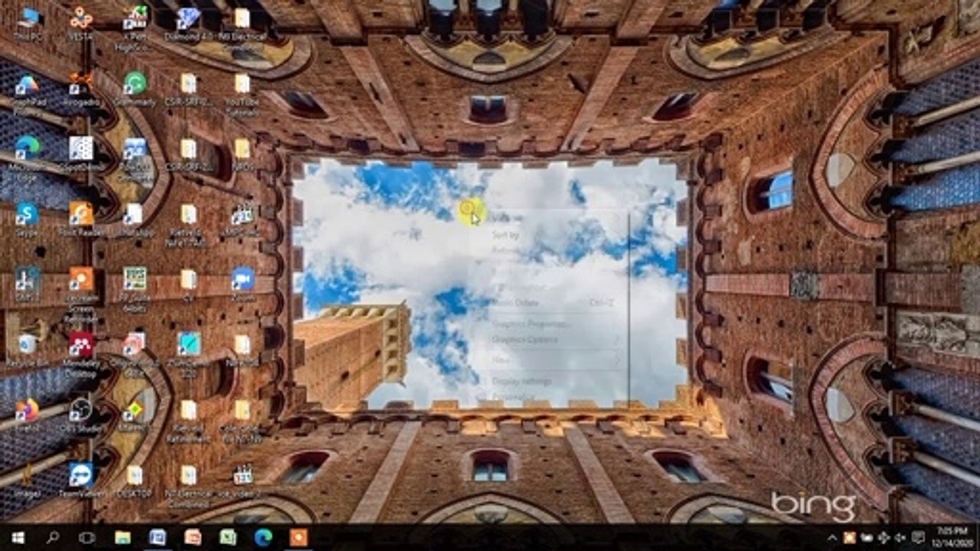Open the Grammarly desktop shortcut
This screenshot has height=551, width=980.
click(135, 89)
